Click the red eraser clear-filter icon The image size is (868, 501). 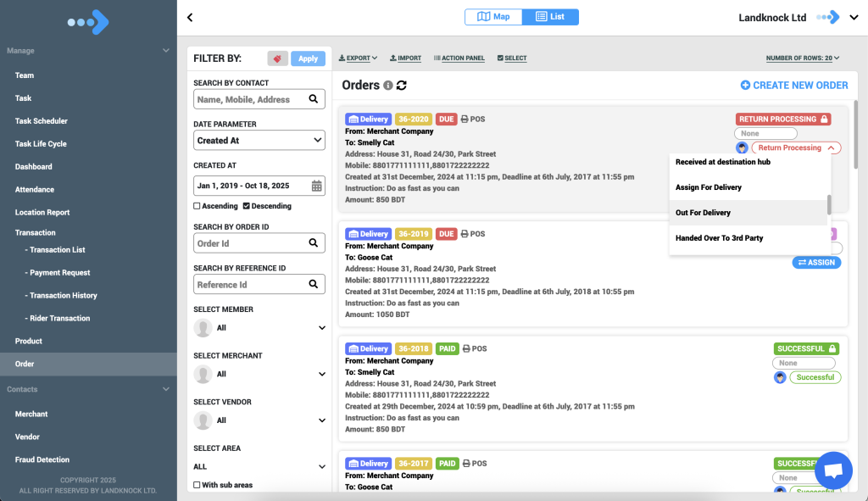click(x=277, y=58)
